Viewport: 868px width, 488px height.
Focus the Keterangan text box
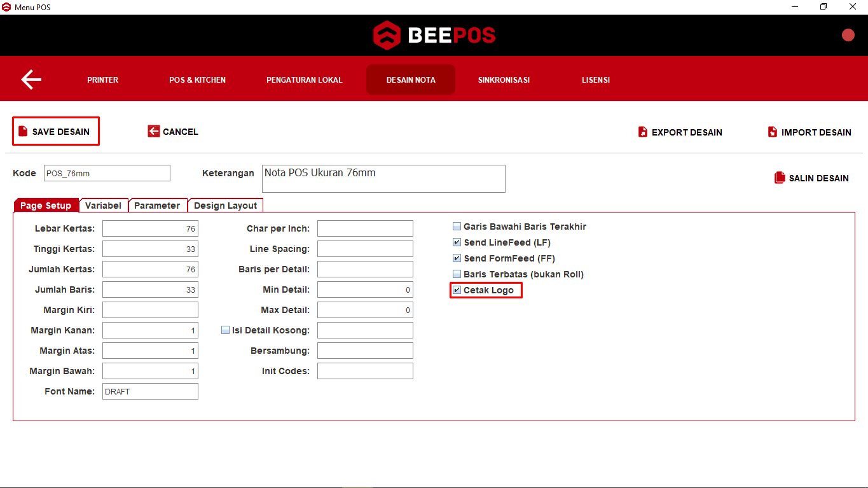point(383,179)
